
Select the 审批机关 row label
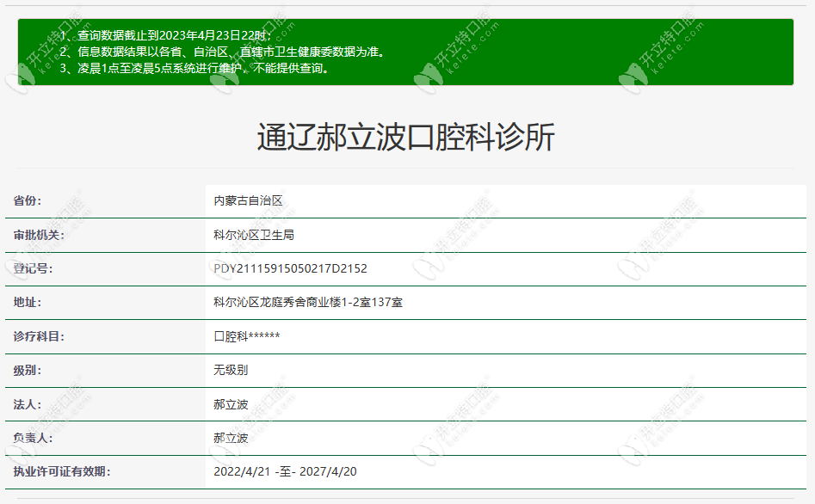click(x=39, y=235)
